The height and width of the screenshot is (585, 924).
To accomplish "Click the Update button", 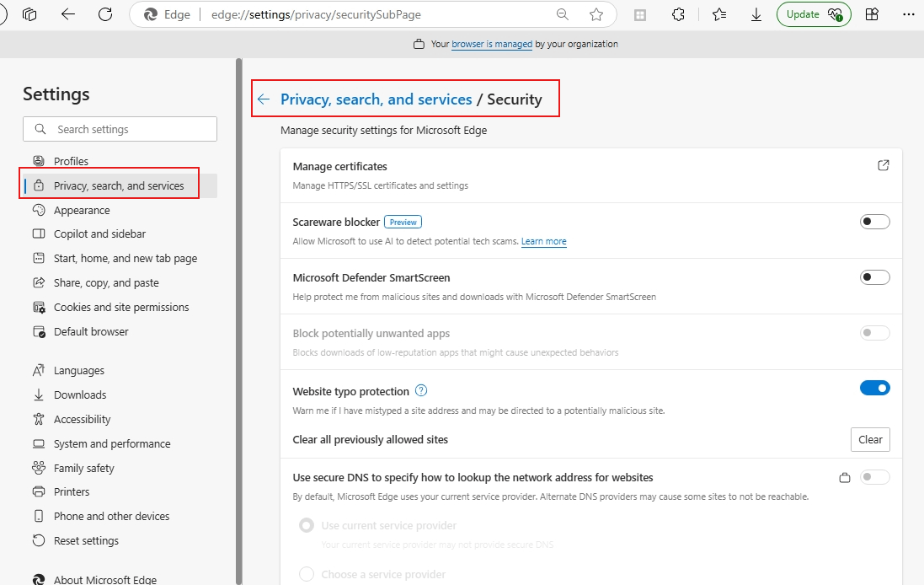I will [814, 14].
